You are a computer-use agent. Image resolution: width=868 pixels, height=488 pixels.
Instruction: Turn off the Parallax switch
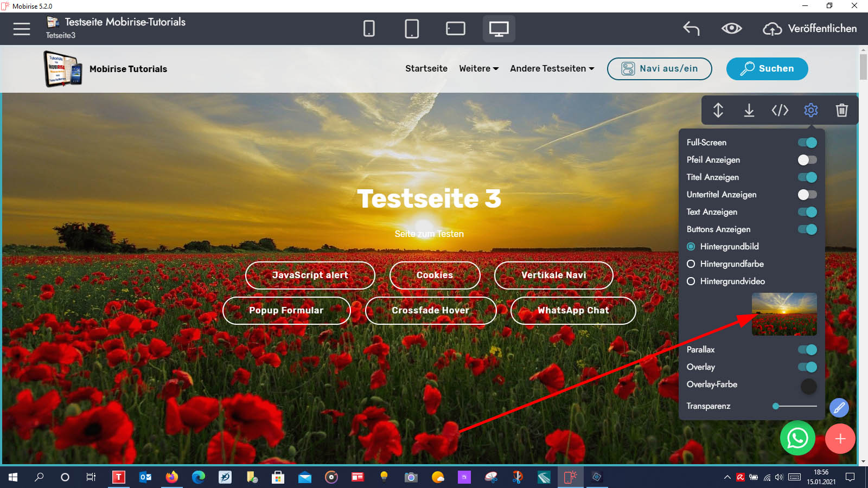(807, 350)
